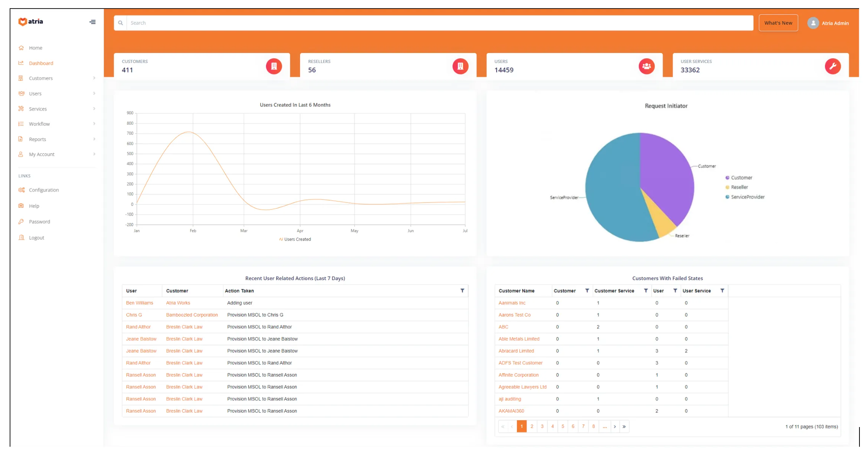Collapse sidebar with hamburger menu icon

click(92, 22)
